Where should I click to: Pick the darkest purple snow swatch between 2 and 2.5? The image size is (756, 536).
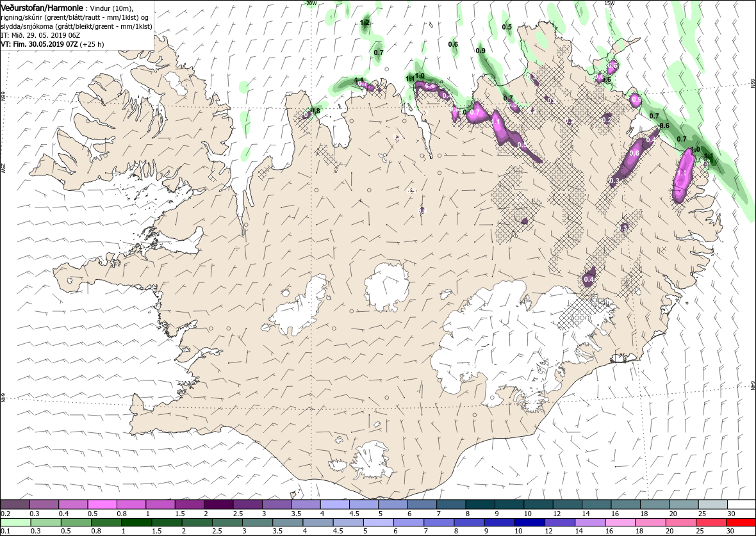[219, 505]
